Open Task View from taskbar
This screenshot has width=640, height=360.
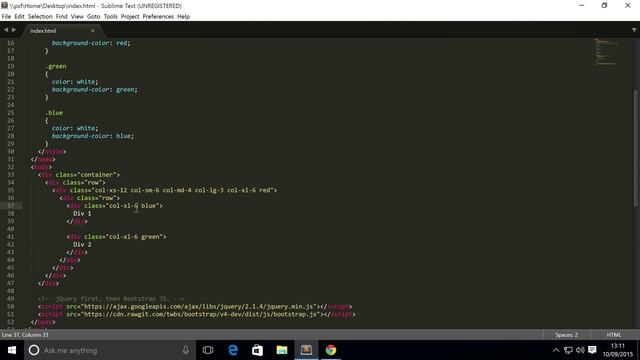pyautogui.click(x=208, y=350)
